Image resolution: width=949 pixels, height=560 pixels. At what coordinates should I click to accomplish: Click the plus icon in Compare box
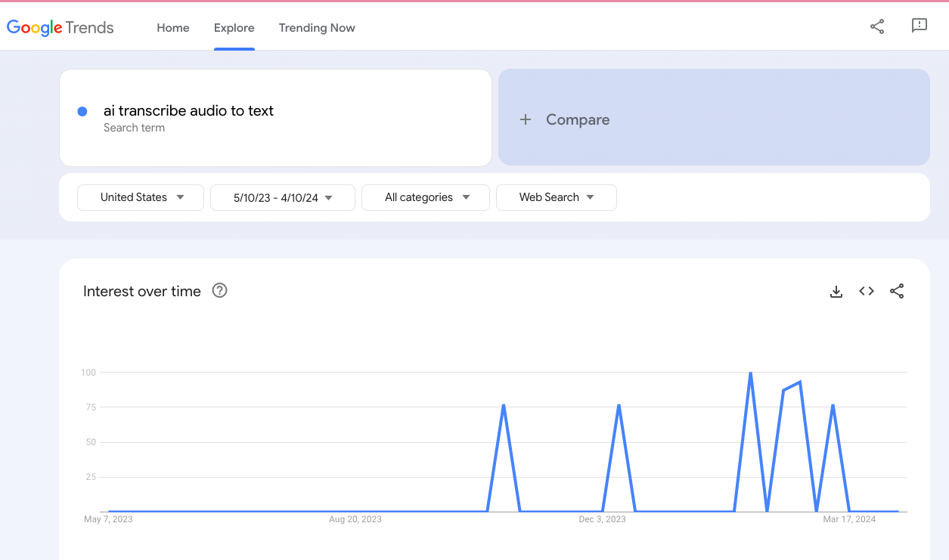click(526, 119)
